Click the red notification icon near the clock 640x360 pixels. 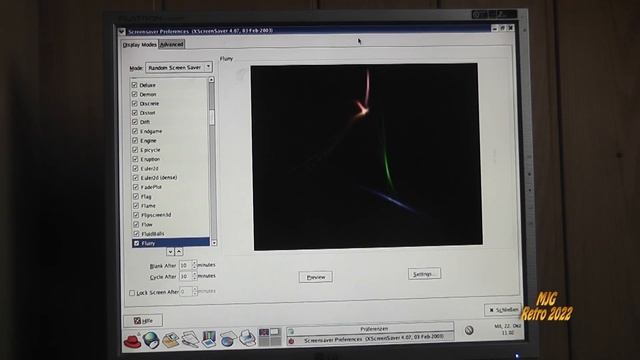pos(469,330)
